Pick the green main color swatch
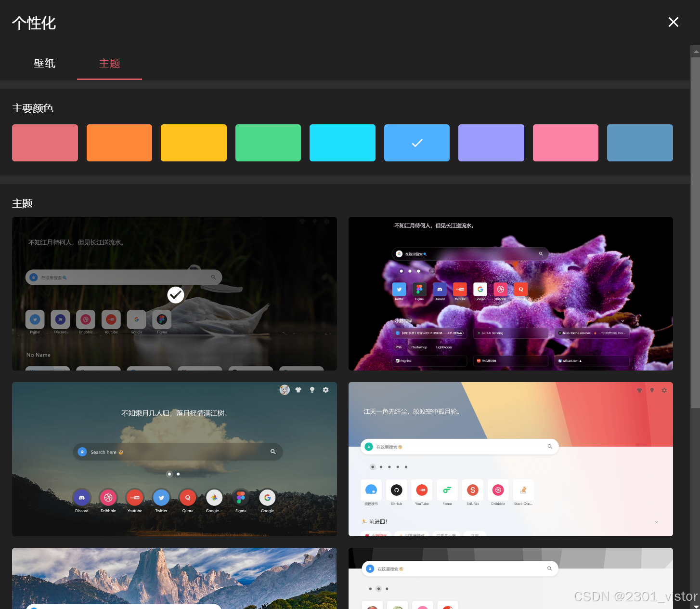The width and height of the screenshot is (700, 609). [x=268, y=143]
